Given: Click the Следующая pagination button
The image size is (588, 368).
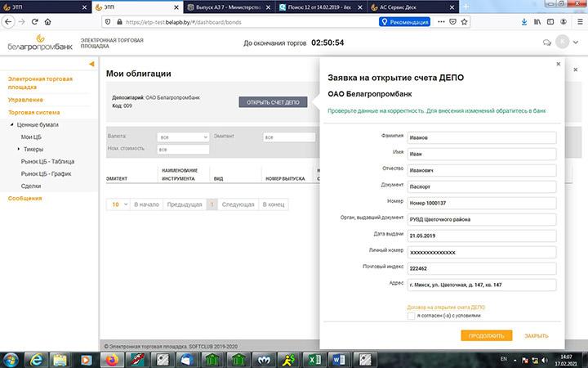Looking at the screenshot, I should (238, 204).
